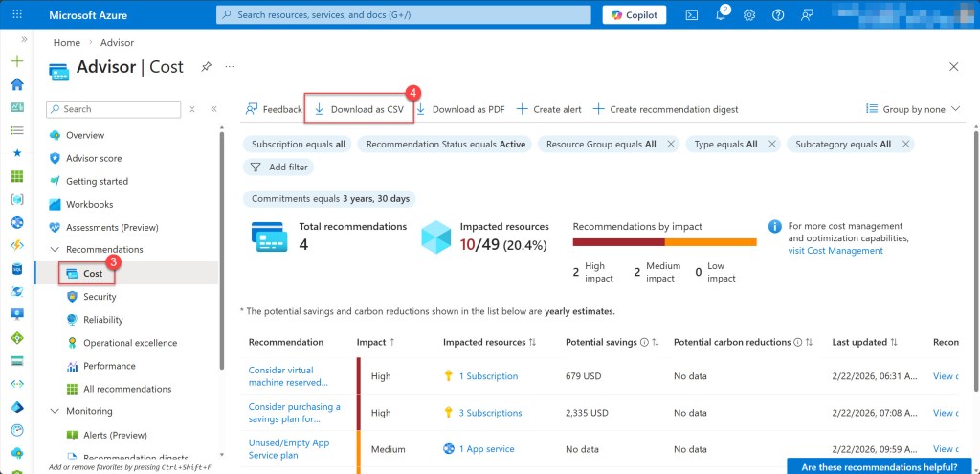980x474 pixels.
Task: Open the Cloud Shell icon in header
Action: pos(692,15)
